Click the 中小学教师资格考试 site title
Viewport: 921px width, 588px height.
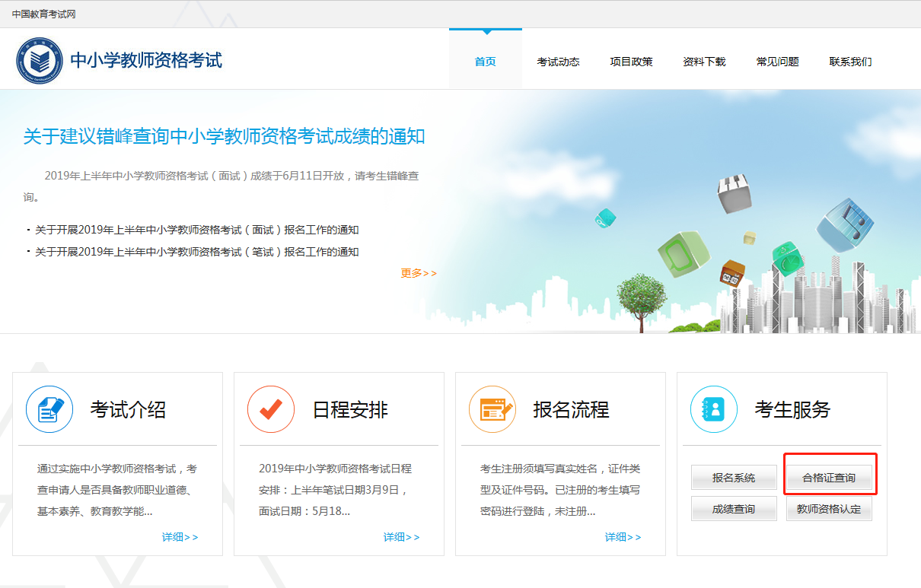[146, 60]
